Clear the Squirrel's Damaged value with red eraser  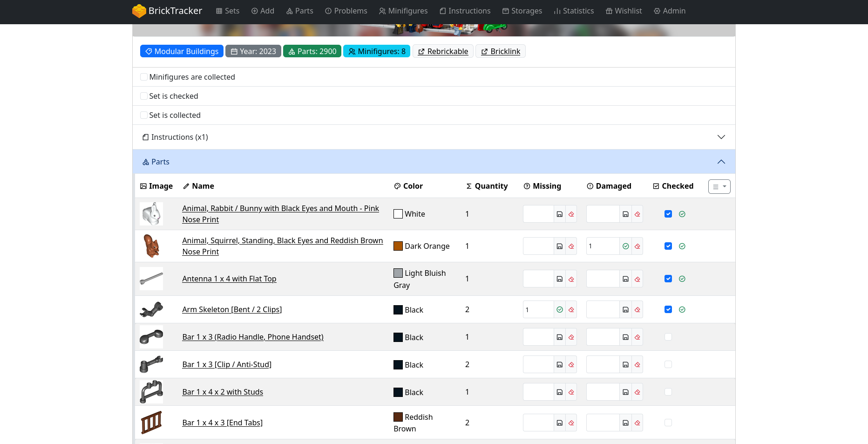637,246
